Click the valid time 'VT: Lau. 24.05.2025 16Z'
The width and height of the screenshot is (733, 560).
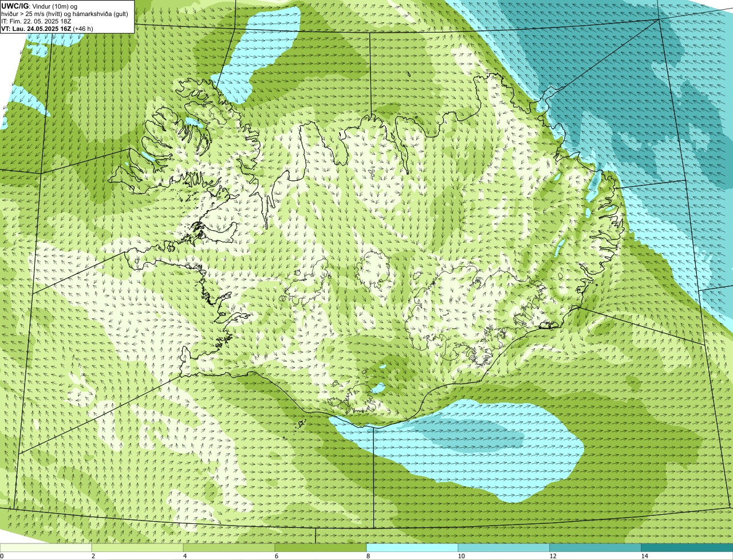point(37,29)
